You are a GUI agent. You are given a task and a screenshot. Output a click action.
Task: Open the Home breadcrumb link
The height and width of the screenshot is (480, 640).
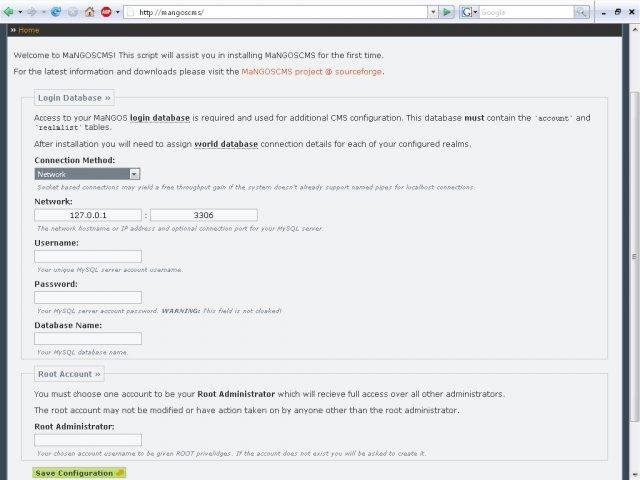point(29,30)
